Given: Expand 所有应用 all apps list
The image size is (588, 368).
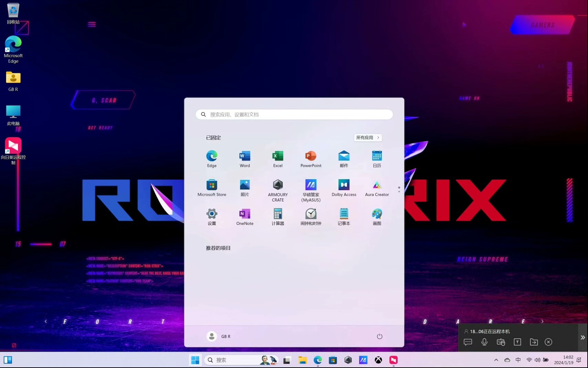Looking at the screenshot, I should point(368,137).
